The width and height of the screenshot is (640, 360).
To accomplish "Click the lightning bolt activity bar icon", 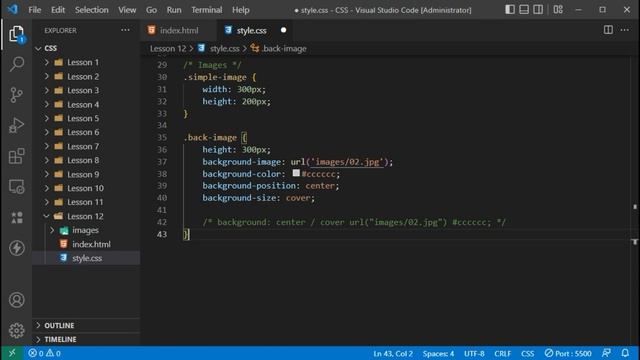I will click(17, 248).
